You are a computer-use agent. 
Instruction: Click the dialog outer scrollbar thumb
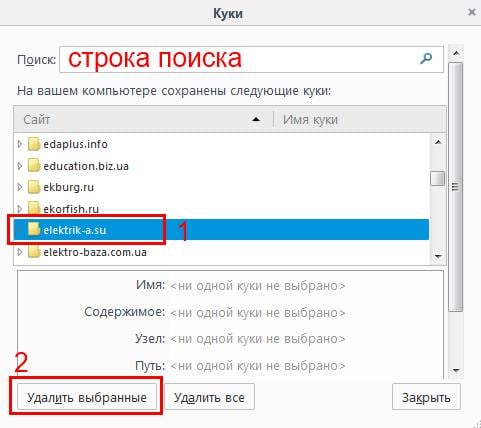tap(456, 187)
